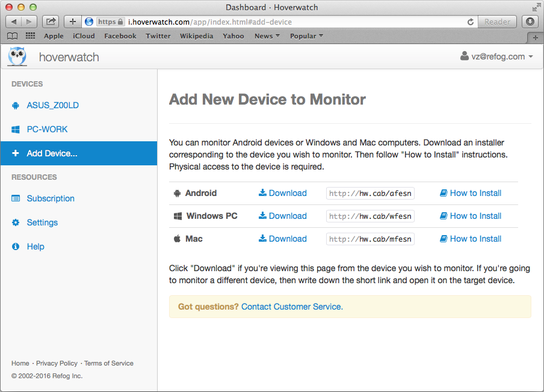Open the Terms of Service footer link
The height and width of the screenshot is (392, 544).
109,363
